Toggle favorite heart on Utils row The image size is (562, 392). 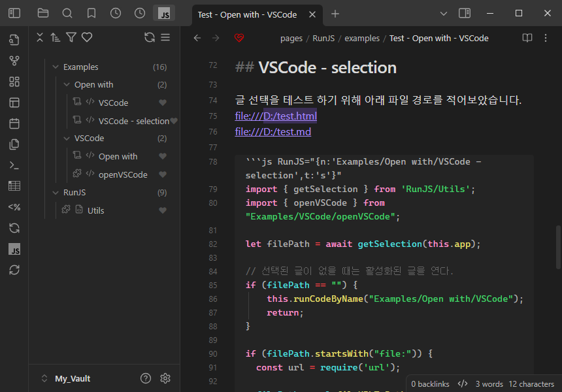(163, 210)
